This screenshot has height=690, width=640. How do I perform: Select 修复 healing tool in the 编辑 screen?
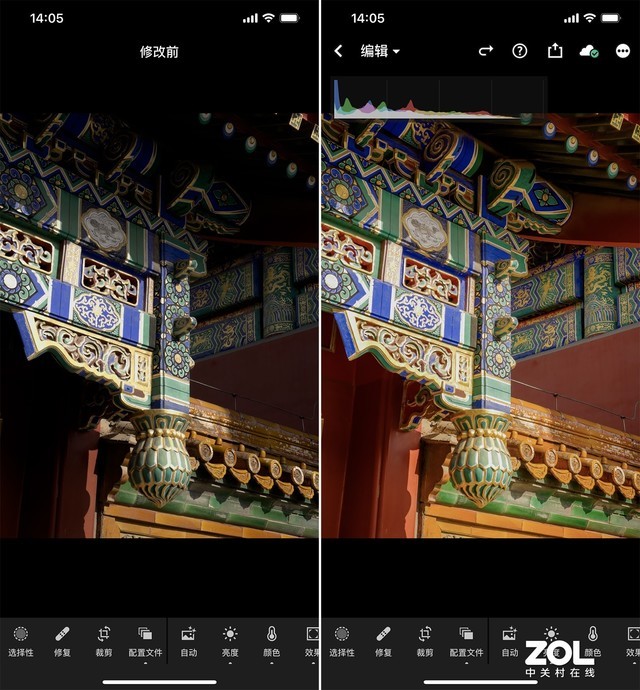click(x=383, y=640)
